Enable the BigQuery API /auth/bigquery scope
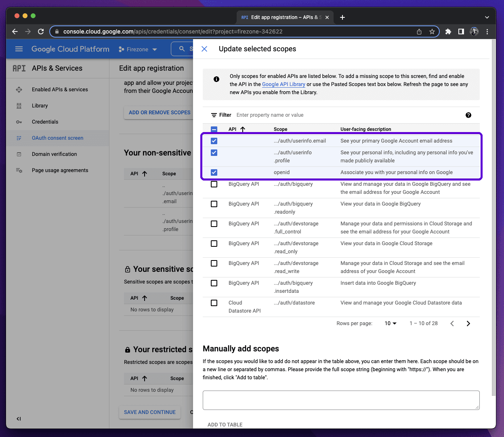 [214, 184]
